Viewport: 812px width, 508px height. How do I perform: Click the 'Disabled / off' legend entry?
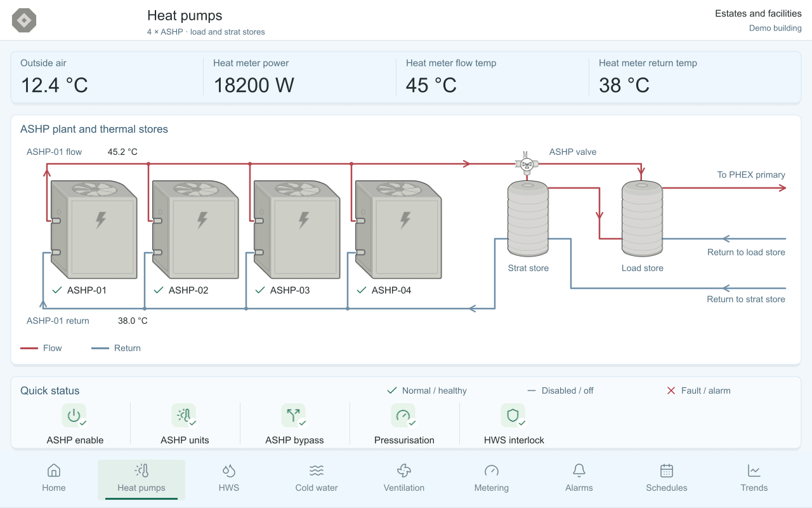pyautogui.click(x=560, y=391)
